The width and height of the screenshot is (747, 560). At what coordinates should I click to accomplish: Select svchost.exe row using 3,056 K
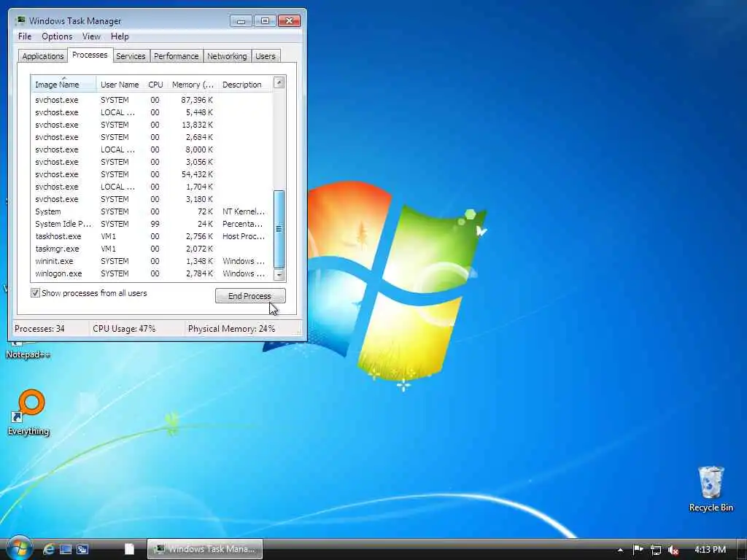point(152,162)
